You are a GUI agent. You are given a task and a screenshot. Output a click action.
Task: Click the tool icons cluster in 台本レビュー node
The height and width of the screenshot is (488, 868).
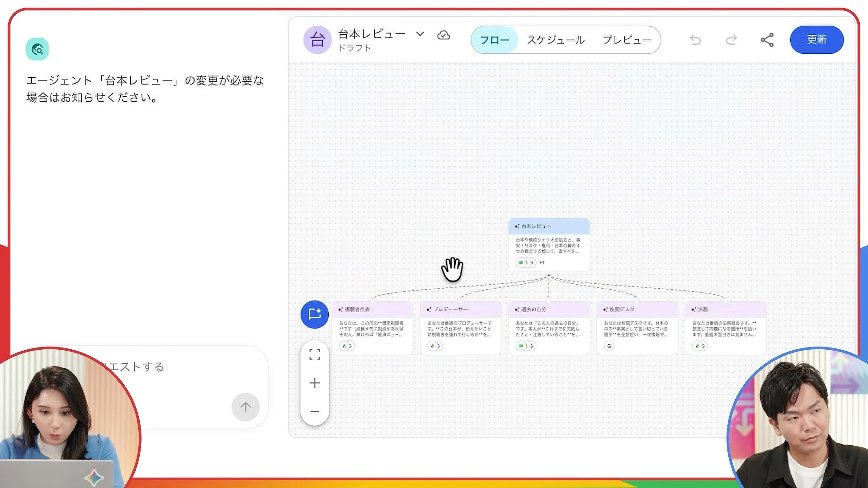pos(526,263)
